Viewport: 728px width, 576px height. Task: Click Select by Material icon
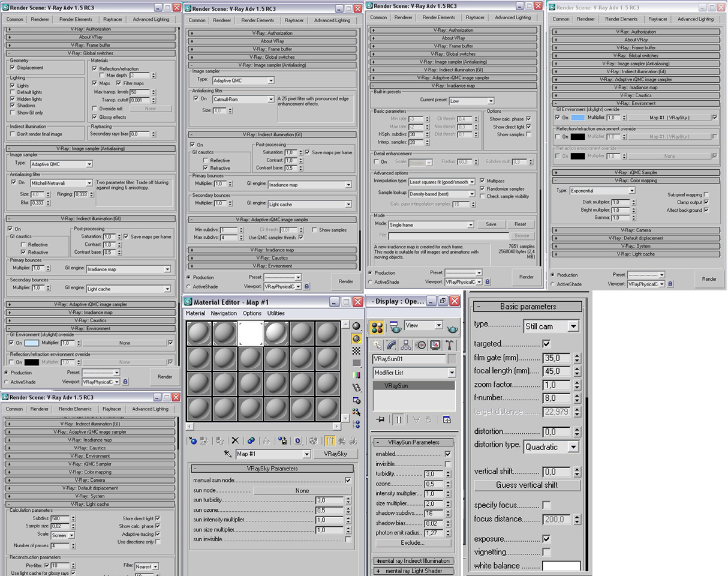pos(356,412)
